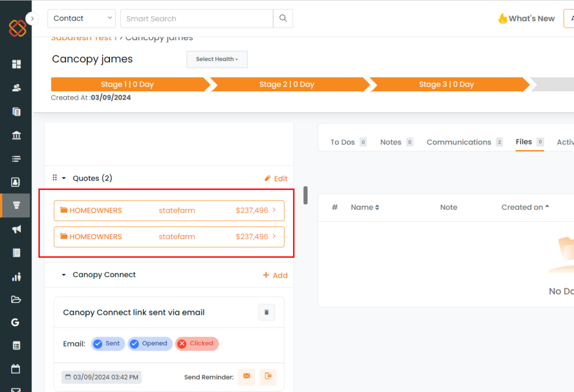Open the first HOMEOWNERS statefarm quote
Viewport: 574px width, 392px height.
pyautogui.click(x=169, y=211)
